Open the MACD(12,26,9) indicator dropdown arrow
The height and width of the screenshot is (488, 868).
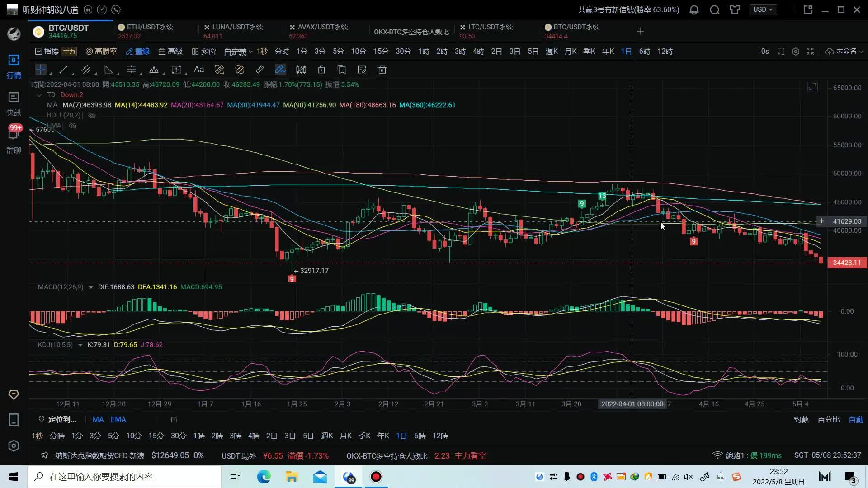click(x=91, y=287)
